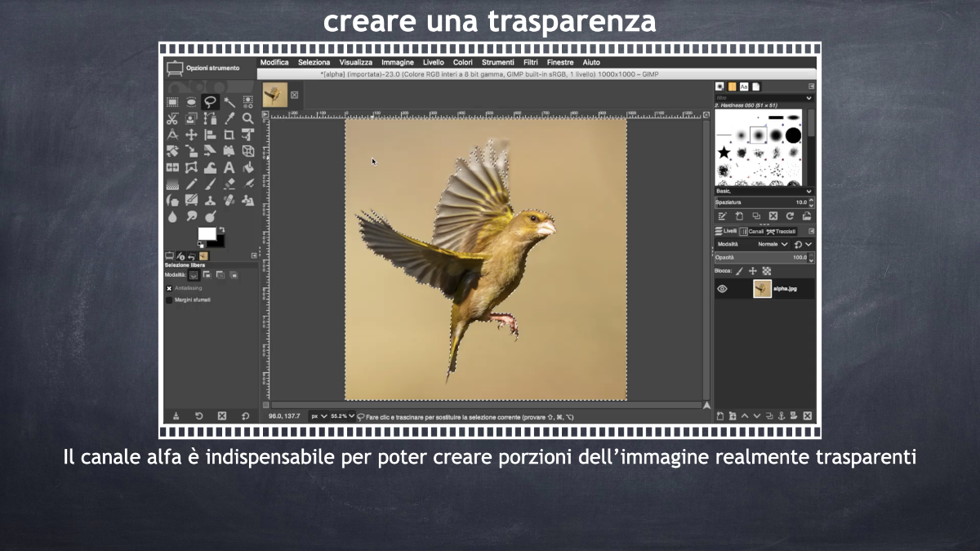Activate the Zoom magnifier tool

pos(247,118)
